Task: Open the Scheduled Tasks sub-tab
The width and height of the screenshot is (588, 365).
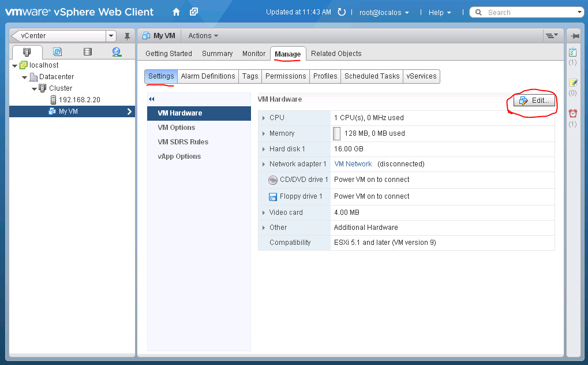Action: pyautogui.click(x=372, y=76)
